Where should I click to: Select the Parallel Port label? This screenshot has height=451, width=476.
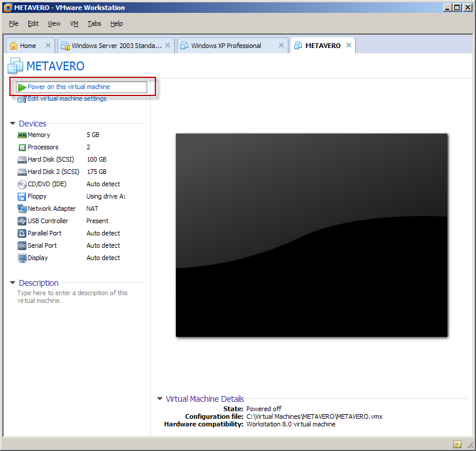45,233
